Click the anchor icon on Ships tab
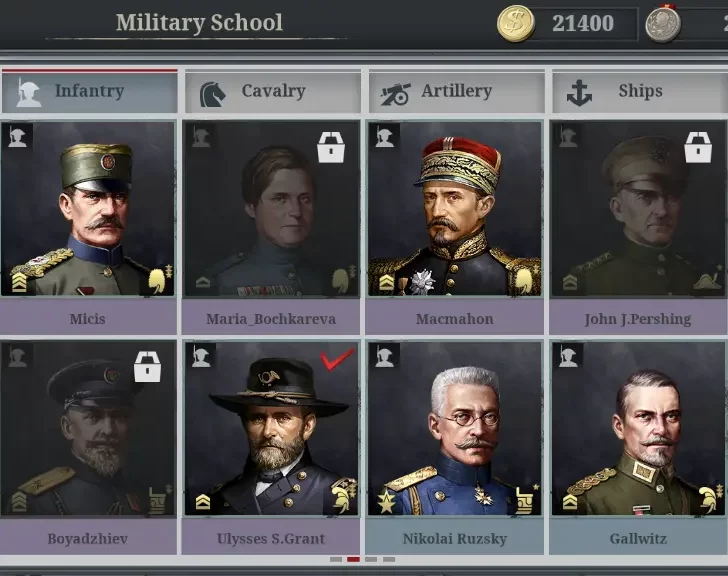This screenshot has width=728, height=576. pyautogui.click(x=579, y=92)
